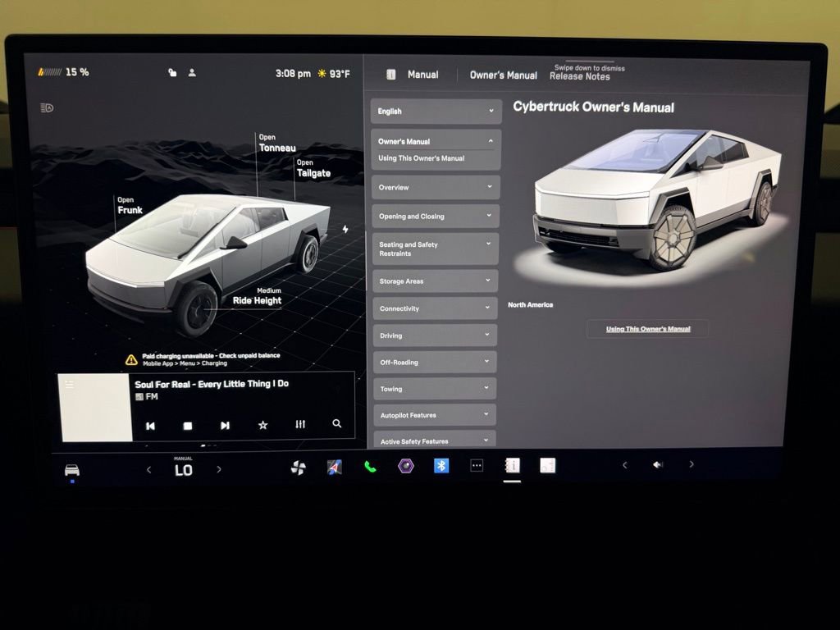Image resolution: width=840 pixels, height=630 pixels.
Task: Open climate controls with the fan icon
Action: (299, 466)
